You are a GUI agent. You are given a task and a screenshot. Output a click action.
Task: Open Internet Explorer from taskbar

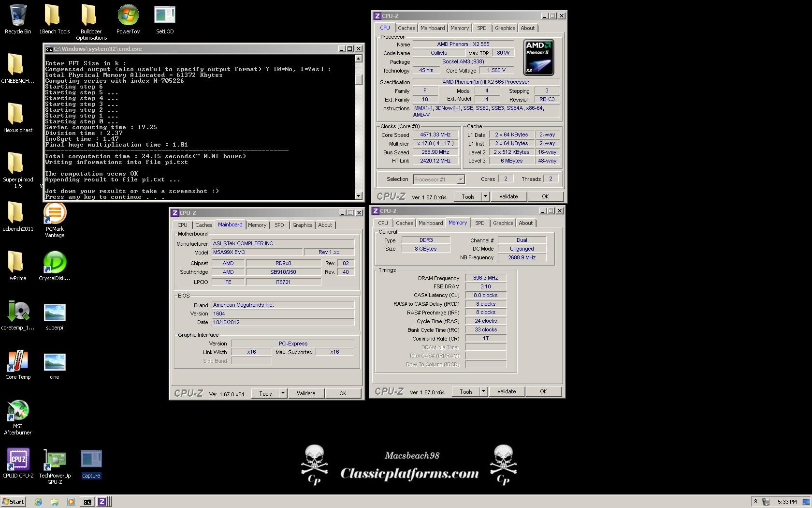coord(38,502)
